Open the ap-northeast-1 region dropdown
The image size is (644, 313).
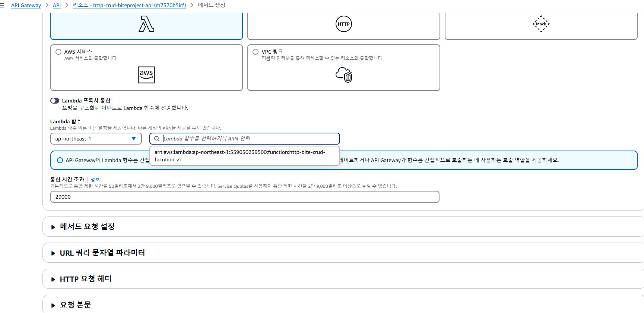point(96,139)
